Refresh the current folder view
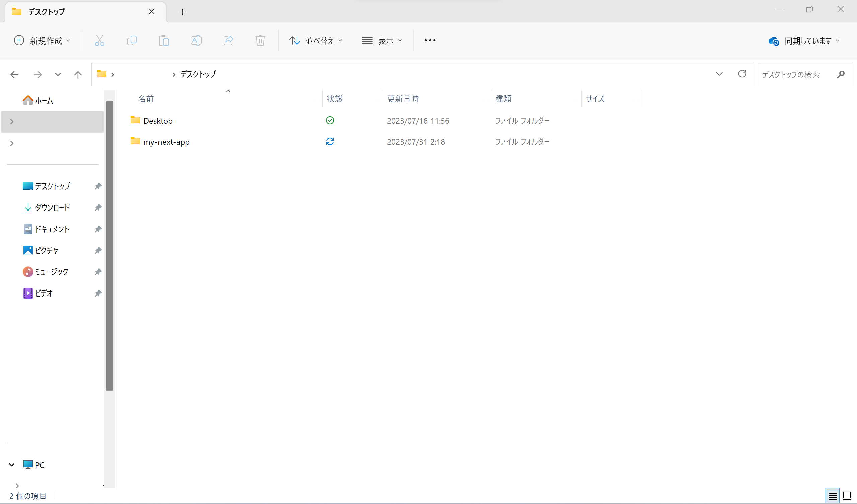This screenshot has width=857, height=504. (x=742, y=74)
